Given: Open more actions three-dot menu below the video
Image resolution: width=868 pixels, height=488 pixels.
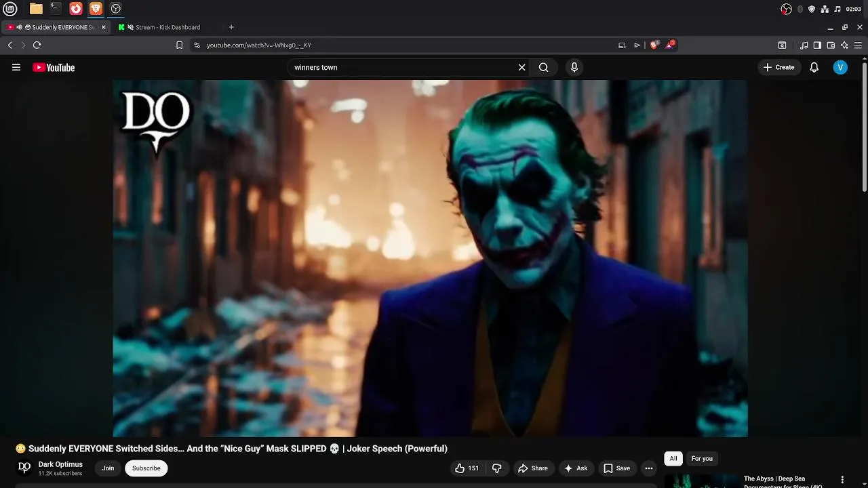Looking at the screenshot, I should pyautogui.click(x=649, y=468).
